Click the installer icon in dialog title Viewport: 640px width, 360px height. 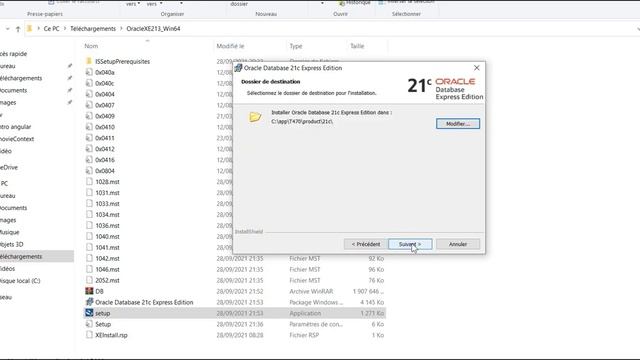coord(238,68)
